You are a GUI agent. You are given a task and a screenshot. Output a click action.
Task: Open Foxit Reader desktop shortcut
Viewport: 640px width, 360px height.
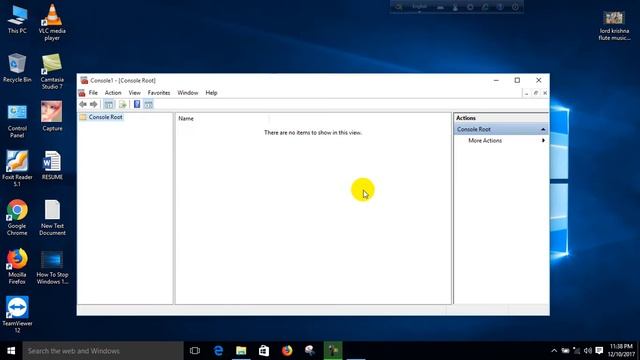point(17,168)
